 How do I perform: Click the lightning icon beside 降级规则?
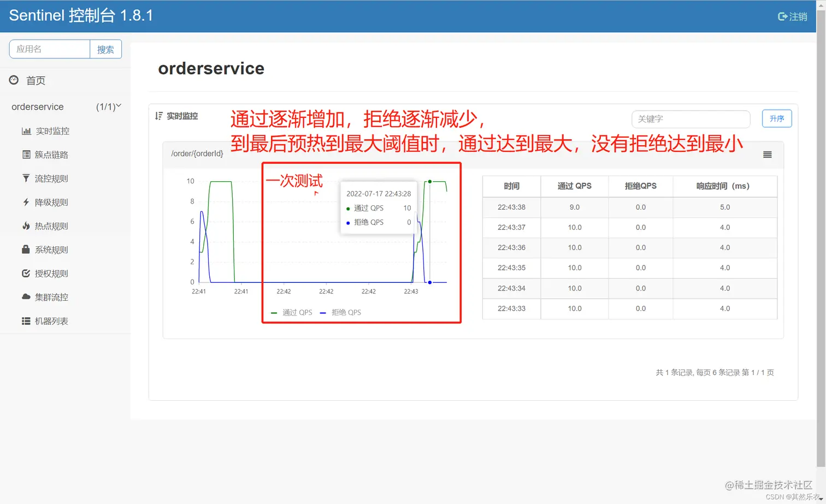(x=26, y=202)
